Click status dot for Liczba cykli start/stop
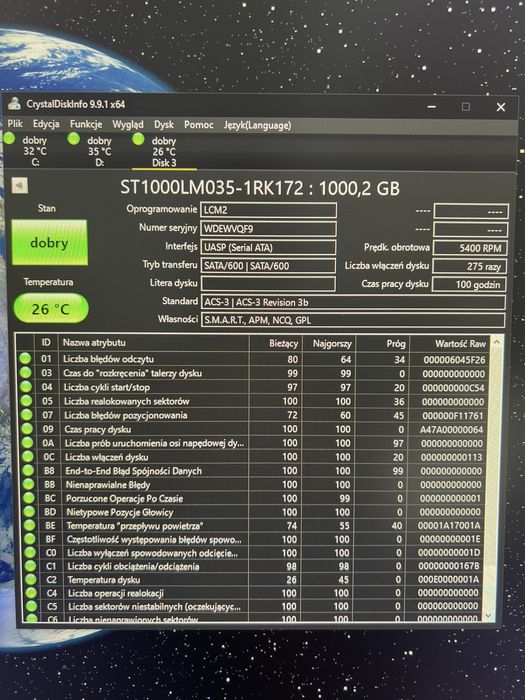This screenshot has width=525, height=700. [26, 387]
